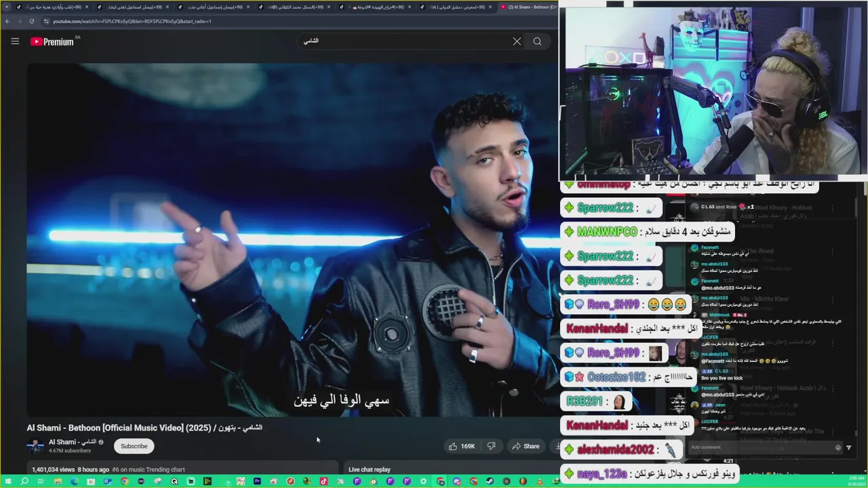Subscribe to the Al Shami channel
868x488 pixels.
pos(134,446)
